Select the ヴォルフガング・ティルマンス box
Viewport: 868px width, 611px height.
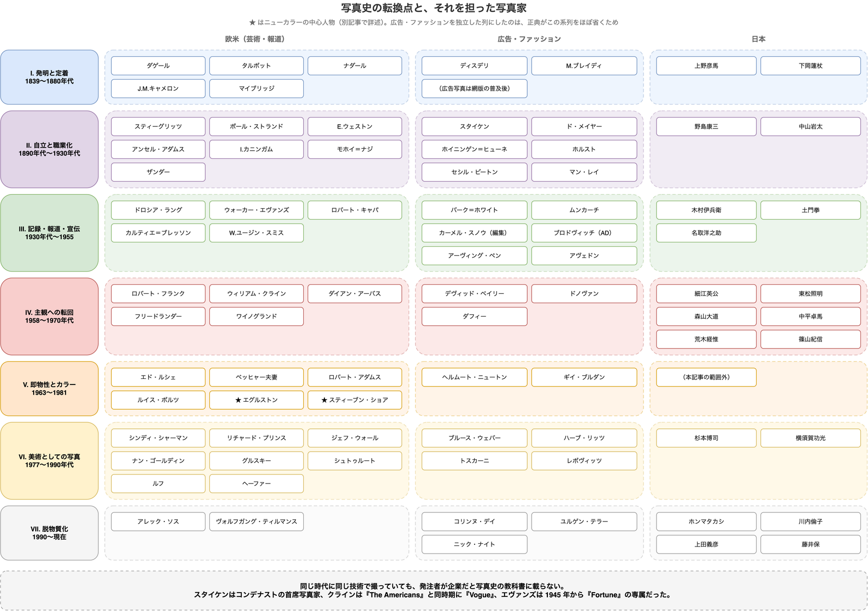pyautogui.click(x=257, y=521)
